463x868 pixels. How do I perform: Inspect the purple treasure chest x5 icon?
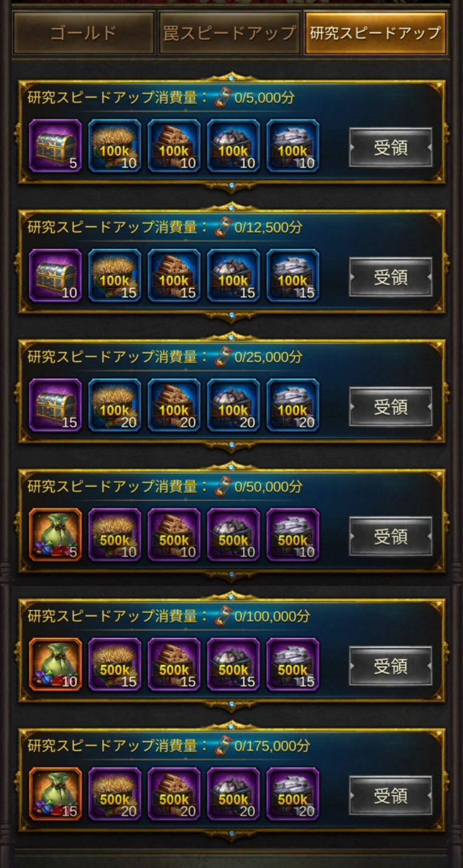point(55,146)
